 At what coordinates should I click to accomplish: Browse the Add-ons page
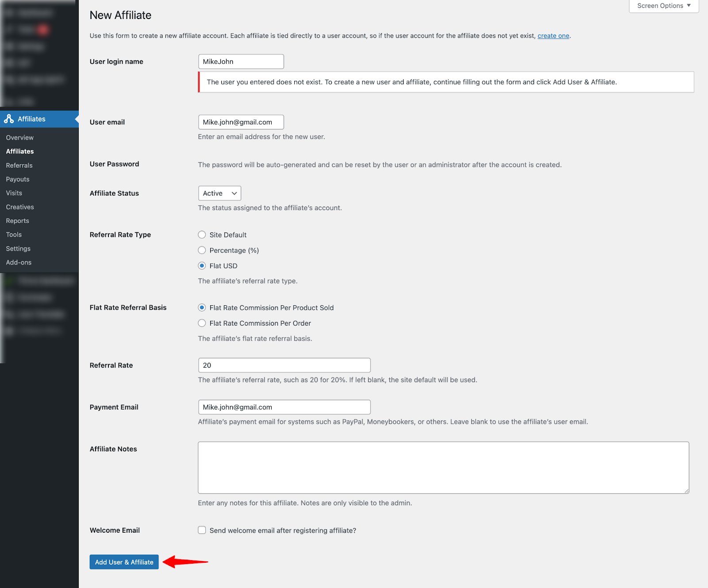[19, 262]
